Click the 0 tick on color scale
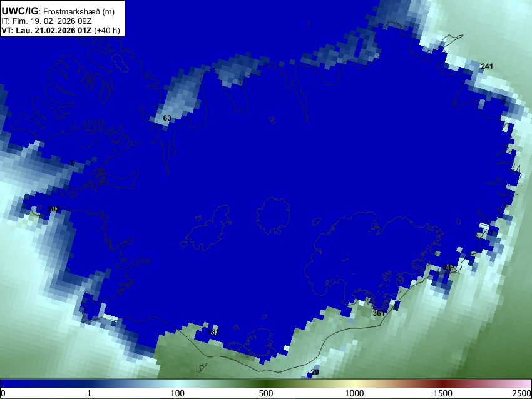Image resolution: width=532 pixels, height=399 pixels. click(3, 393)
